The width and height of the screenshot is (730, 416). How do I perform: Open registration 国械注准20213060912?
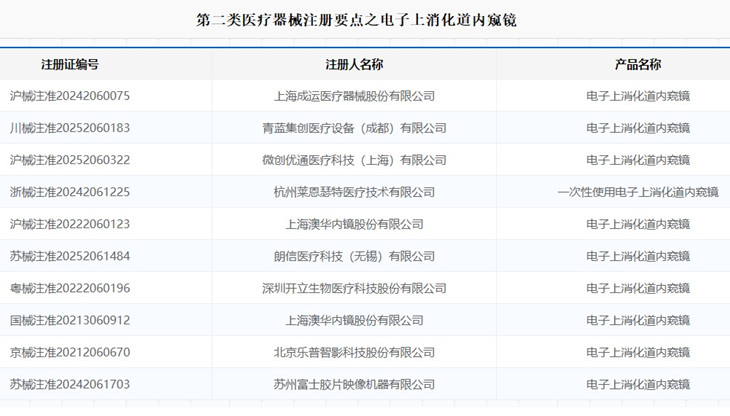point(70,320)
